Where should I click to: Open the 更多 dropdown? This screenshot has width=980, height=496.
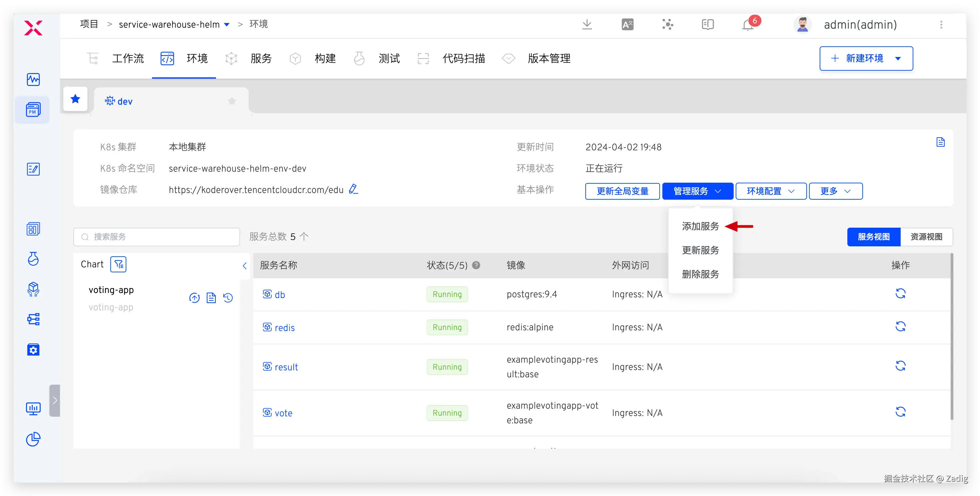tap(835, 191)
